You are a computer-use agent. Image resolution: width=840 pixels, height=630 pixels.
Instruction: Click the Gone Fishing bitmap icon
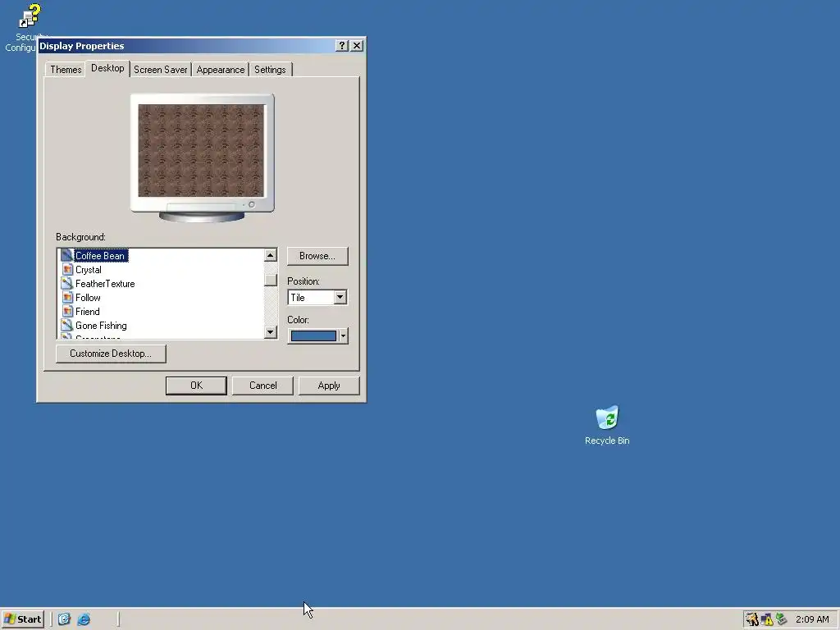66,325
